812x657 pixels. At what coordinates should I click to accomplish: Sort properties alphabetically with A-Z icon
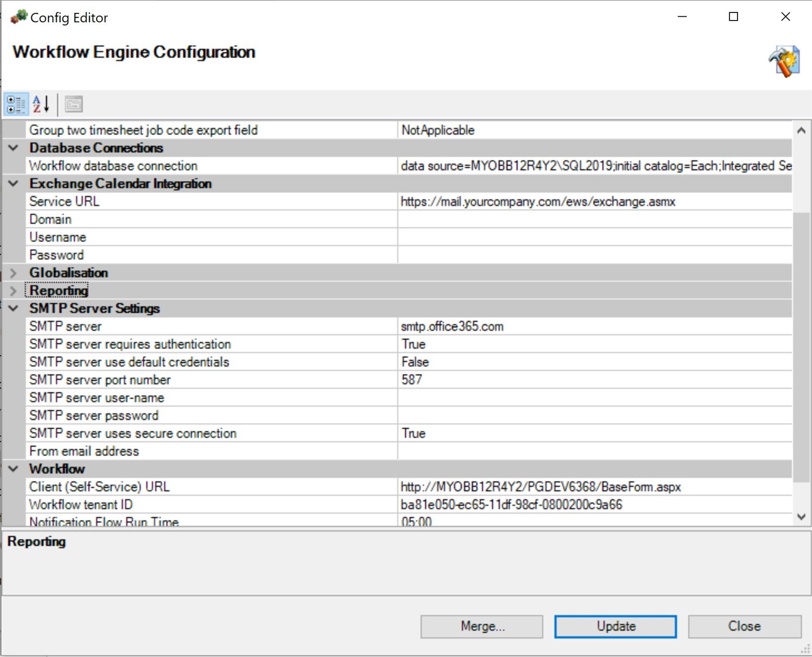click(41, 104)
